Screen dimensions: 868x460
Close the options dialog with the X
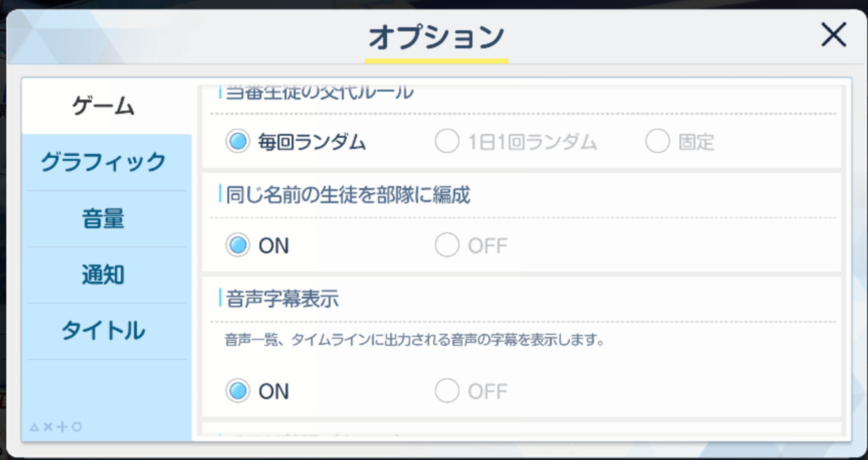[x=833, y=35]
